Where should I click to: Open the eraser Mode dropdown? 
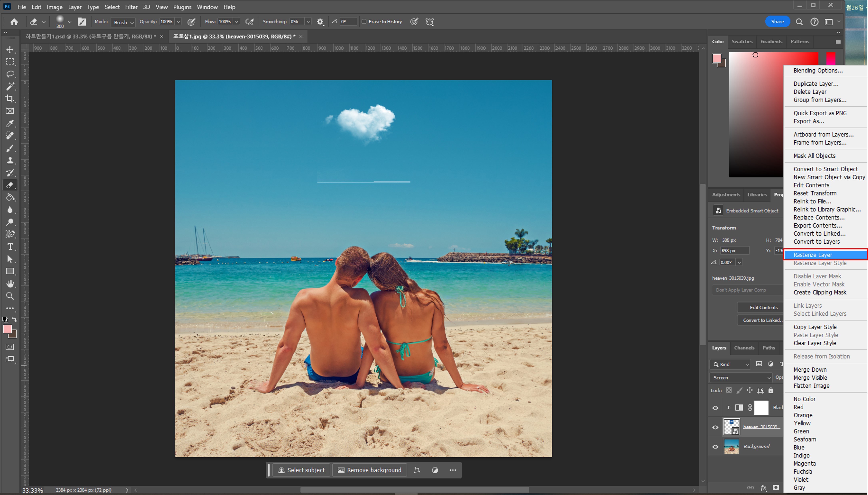click(123, 22)
